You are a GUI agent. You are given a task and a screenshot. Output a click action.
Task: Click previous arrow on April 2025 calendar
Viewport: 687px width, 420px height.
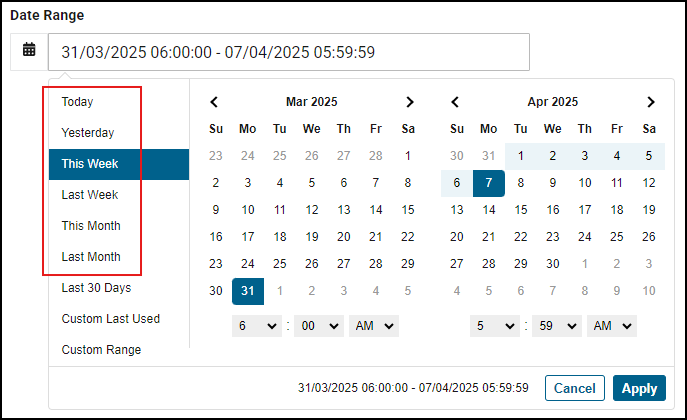click(x=456, y=102)
